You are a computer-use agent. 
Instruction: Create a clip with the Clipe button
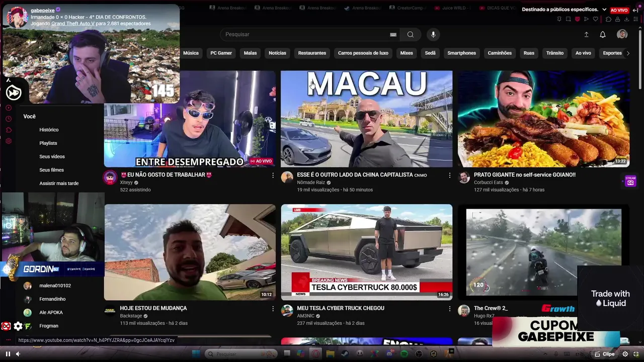click(605, 354)
